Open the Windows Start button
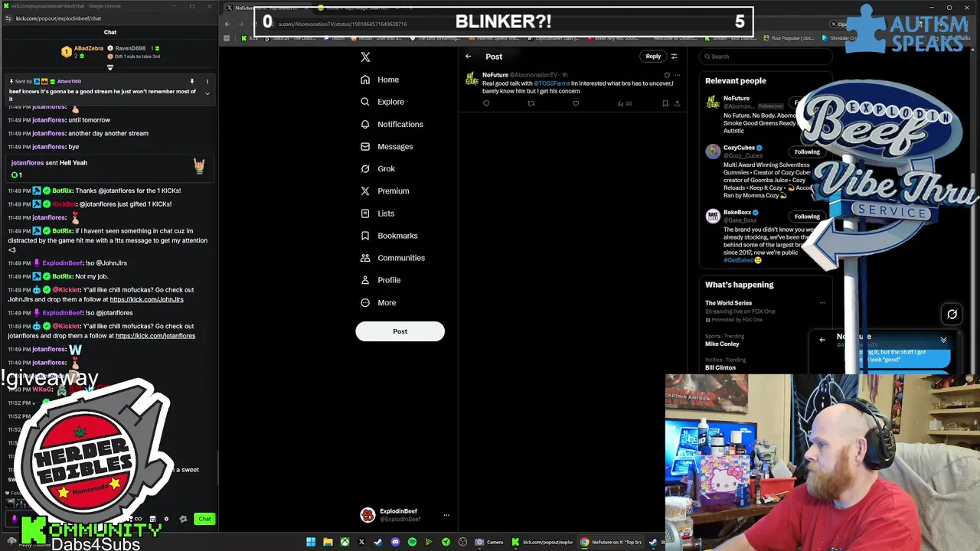This screenshot has width=980, height=551. 311,542
